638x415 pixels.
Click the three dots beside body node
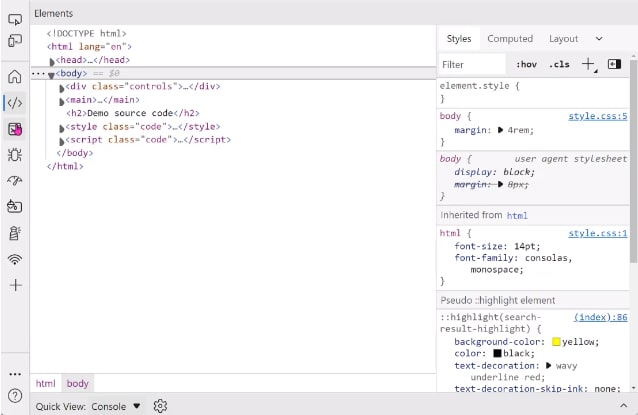point(38,74)
